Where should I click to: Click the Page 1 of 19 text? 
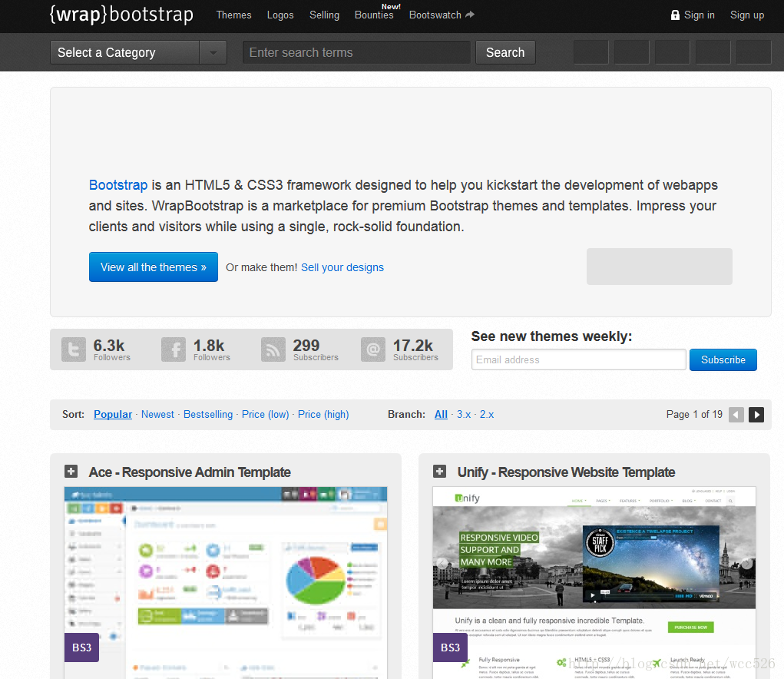694,415
